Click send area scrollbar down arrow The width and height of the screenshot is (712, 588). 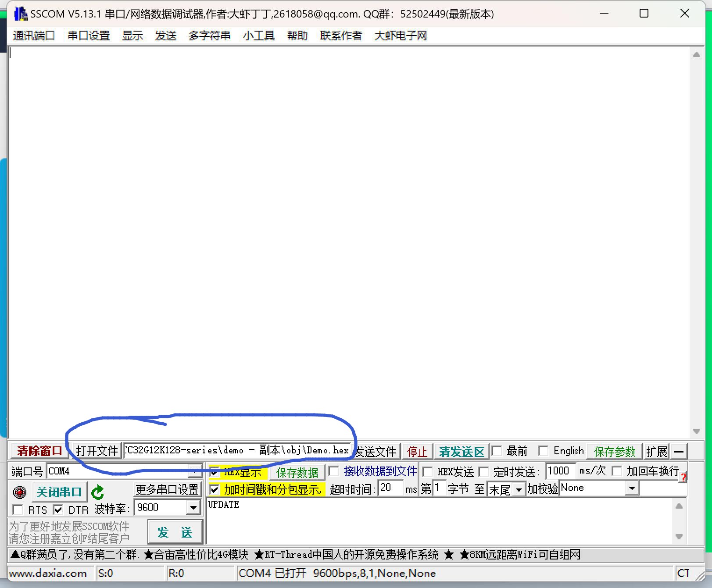click(x=679, y=537)
